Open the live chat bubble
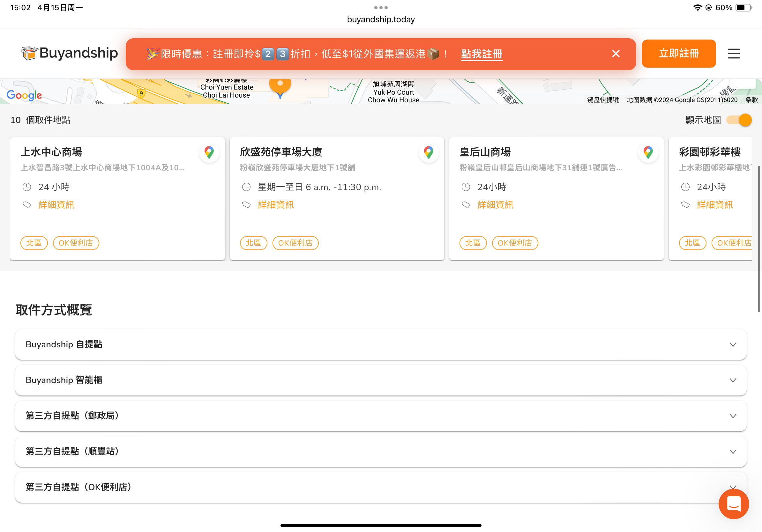Viewport: 762px width, 532px height. pos(734,504)
